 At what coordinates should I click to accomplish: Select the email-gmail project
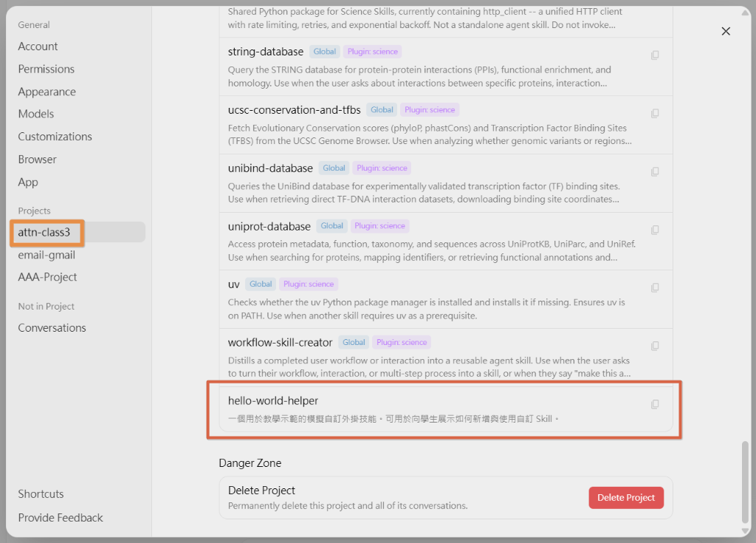point(47,255)
